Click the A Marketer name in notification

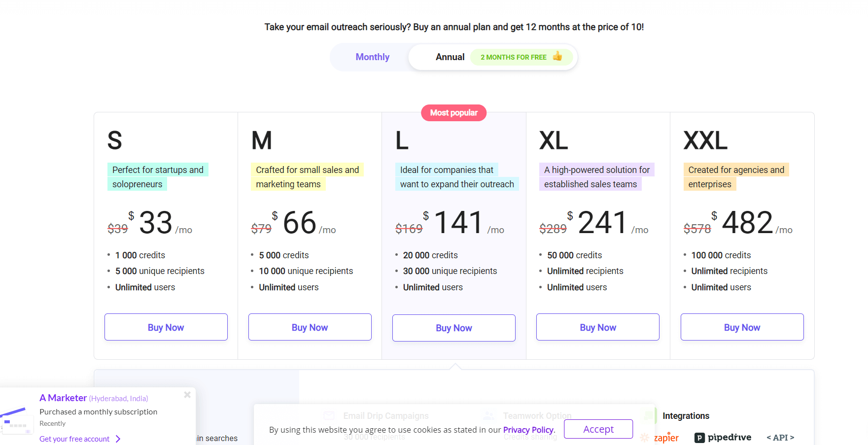tap(63, 398)
